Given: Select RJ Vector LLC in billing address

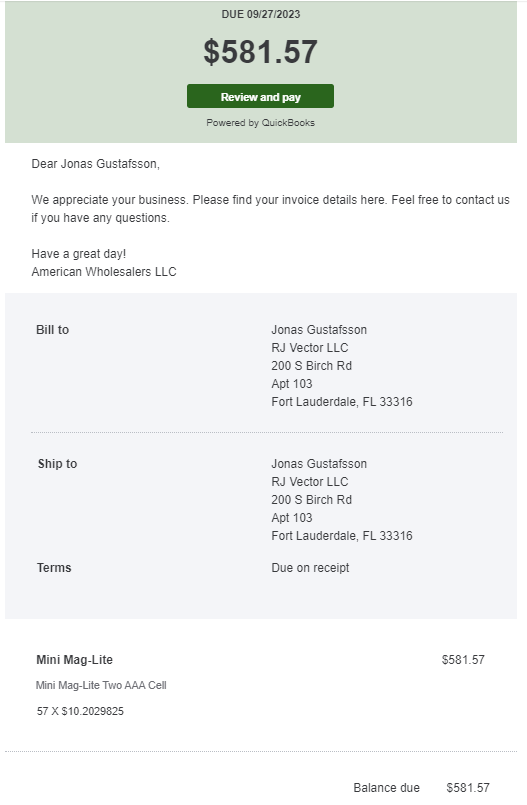Looking at the screenshot, I should tap(309, 348).
